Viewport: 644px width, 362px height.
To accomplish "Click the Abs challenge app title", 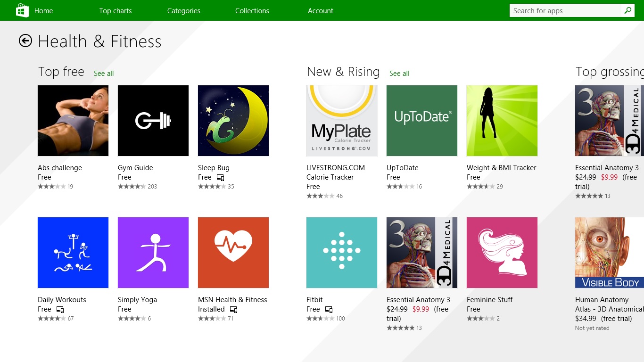I will coord(60,168).
